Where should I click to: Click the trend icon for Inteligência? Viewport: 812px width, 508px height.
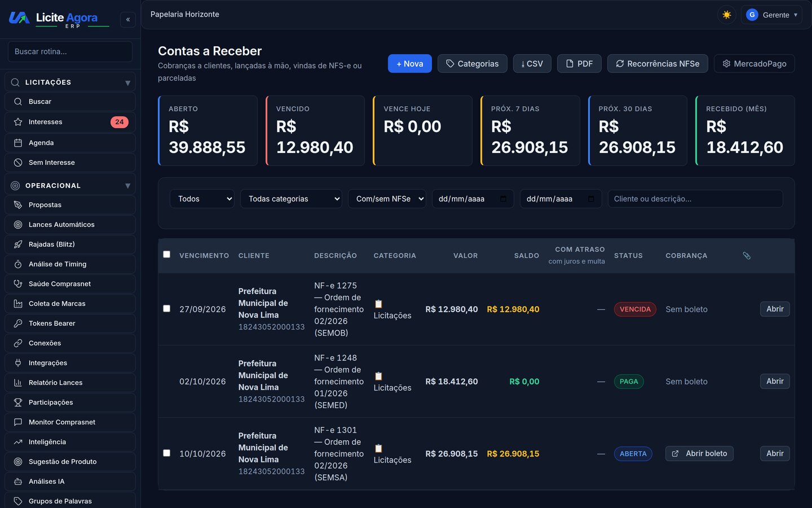pyautogui.click(x=18, y=442)
